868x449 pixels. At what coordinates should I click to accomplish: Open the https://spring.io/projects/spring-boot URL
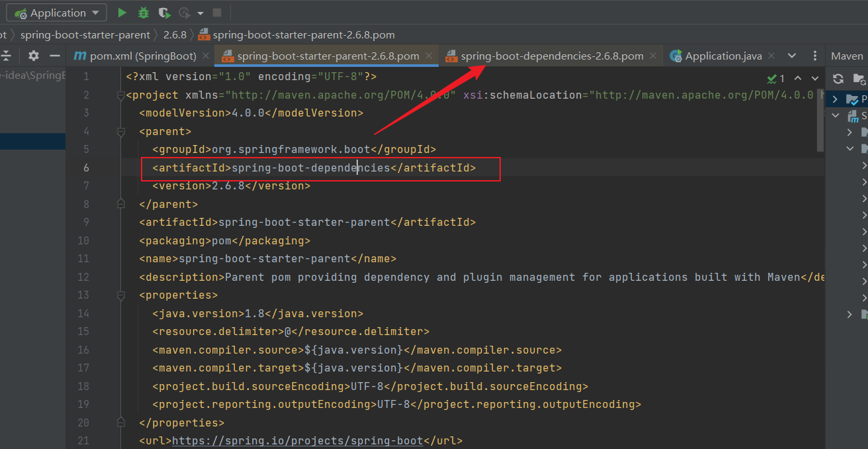tap(297, 440)
